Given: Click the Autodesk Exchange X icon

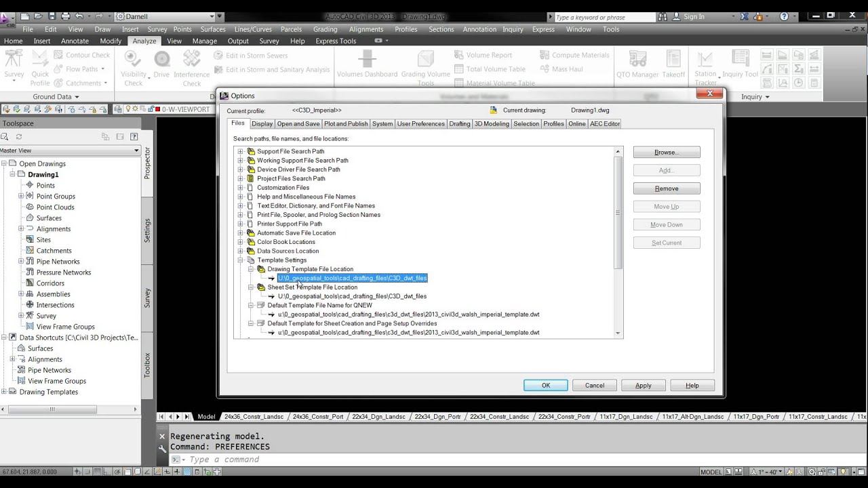Looking at the screenshot, I should (x=744, y=16).
